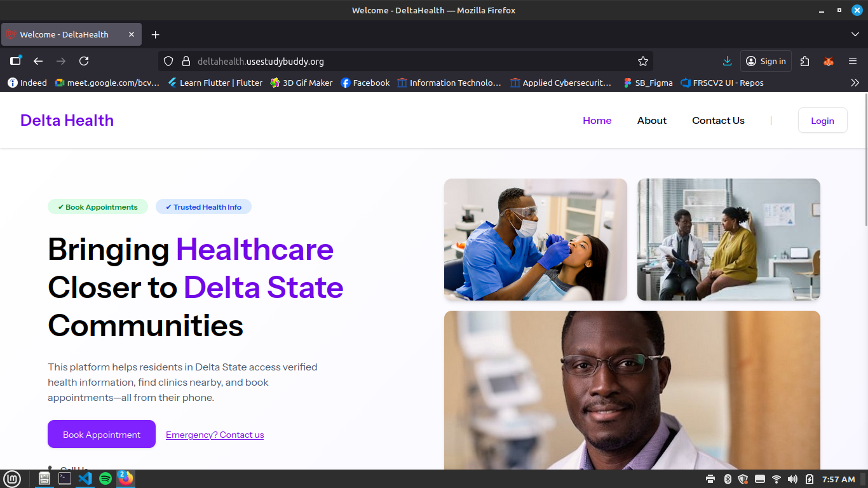This screenshot has height=488, width=868.
Task: Show all tabs dropdown arrow
Action: click(x=855, y=34)
